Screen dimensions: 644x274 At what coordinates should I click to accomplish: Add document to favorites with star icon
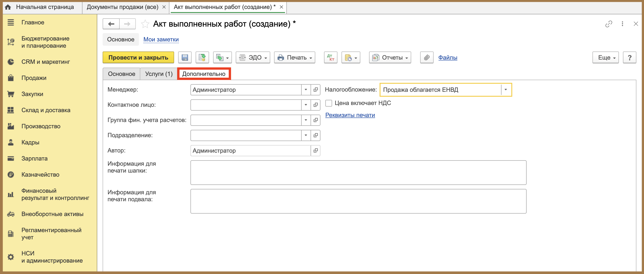(x=145, y=24)
